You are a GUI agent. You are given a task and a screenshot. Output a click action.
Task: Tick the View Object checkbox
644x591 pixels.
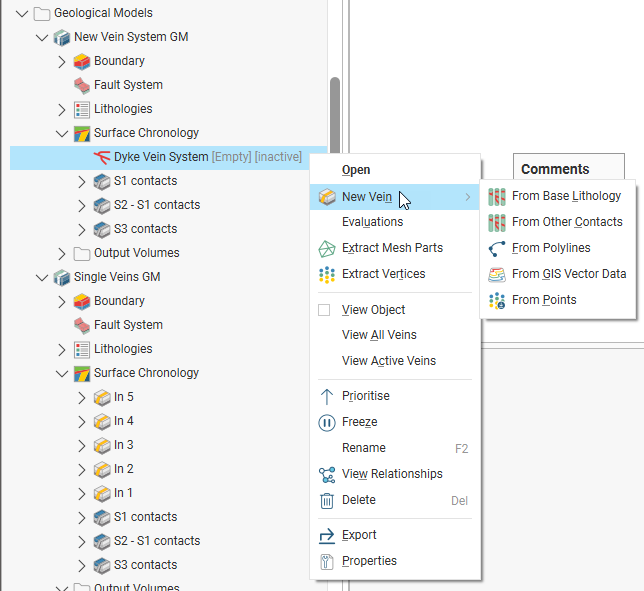[x=324, y=310]
